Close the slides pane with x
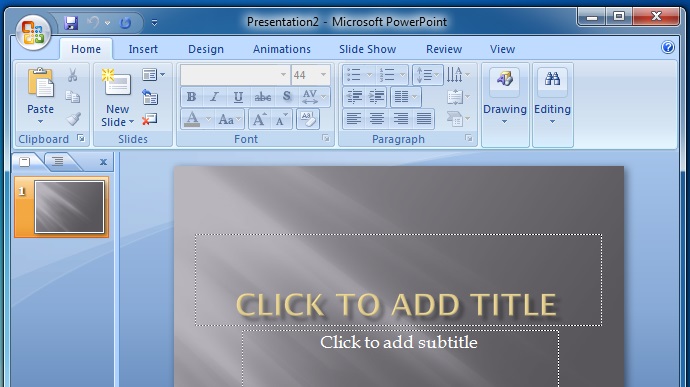Viewport: 690px width, 387px height. point(103,162)
